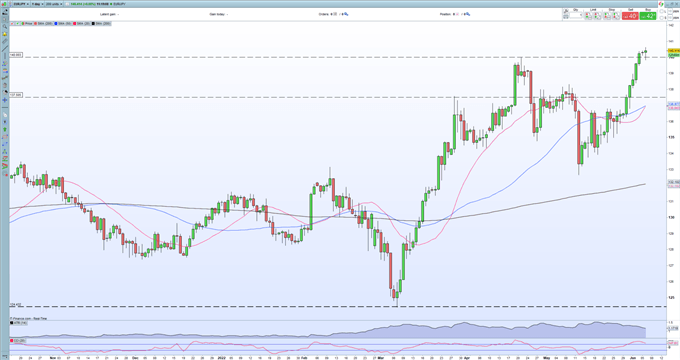Open the 200 units history dropdown
Viewport: 680px width, 360px height.
[x=54, y=4]
